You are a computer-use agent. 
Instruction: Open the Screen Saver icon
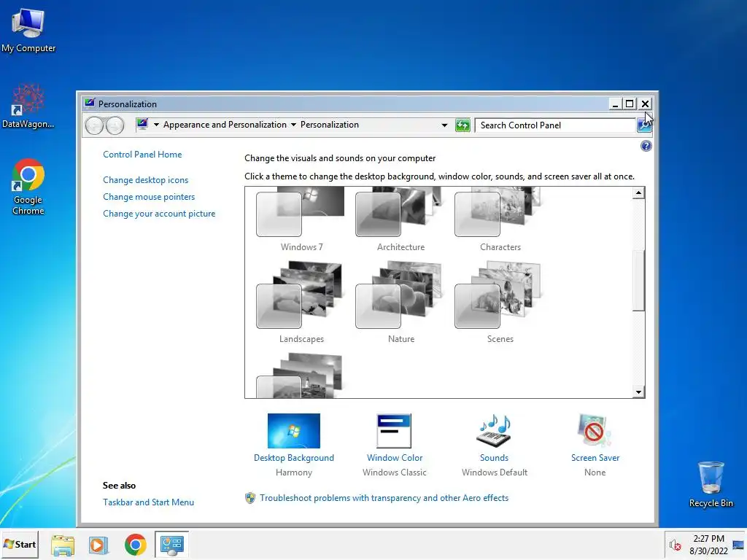coord(594,430)
